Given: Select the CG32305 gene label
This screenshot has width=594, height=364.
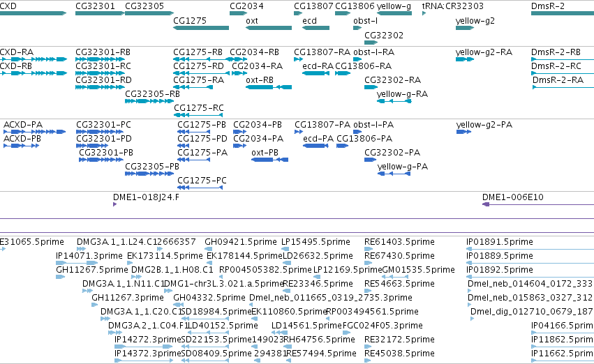Looking at the screenshot, I should [x=144, y=6].
